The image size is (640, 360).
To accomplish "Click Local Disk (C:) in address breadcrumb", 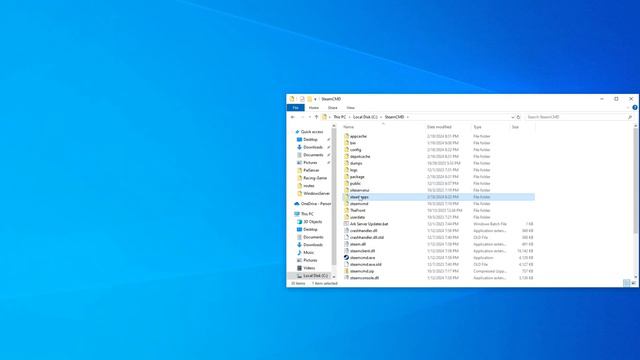I will (x=365, y=117).
